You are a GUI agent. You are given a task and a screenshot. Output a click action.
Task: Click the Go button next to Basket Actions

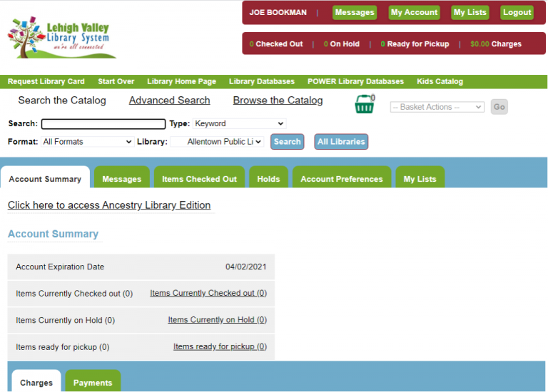click(499, 107)
